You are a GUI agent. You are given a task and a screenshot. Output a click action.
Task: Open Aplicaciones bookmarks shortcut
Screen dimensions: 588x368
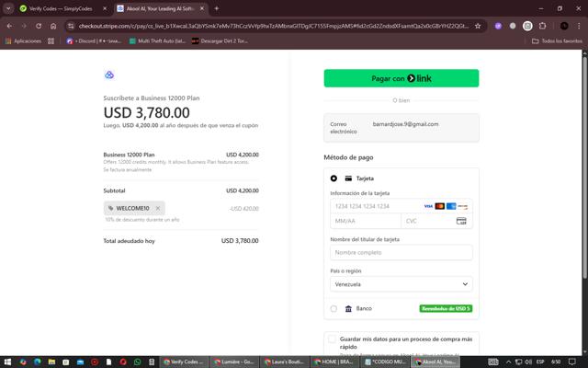click(23, 40)
